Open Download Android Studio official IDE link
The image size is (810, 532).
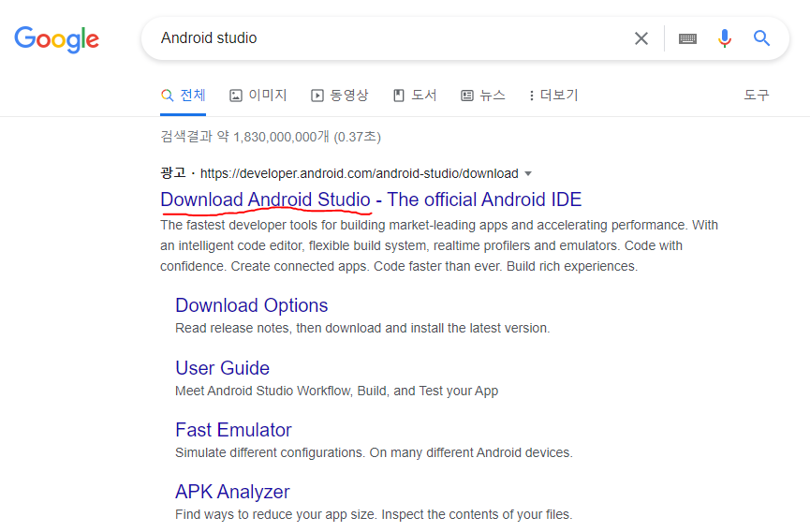(x=371, y=199)
